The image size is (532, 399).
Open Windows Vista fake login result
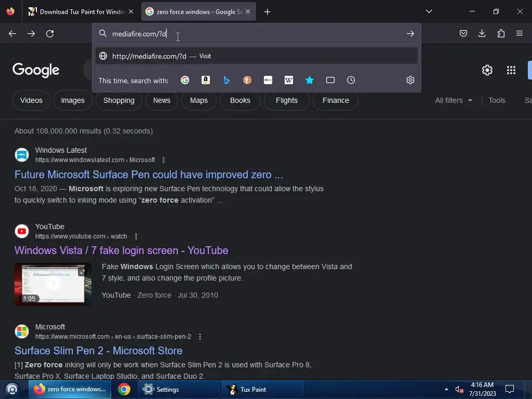point(122,250)
